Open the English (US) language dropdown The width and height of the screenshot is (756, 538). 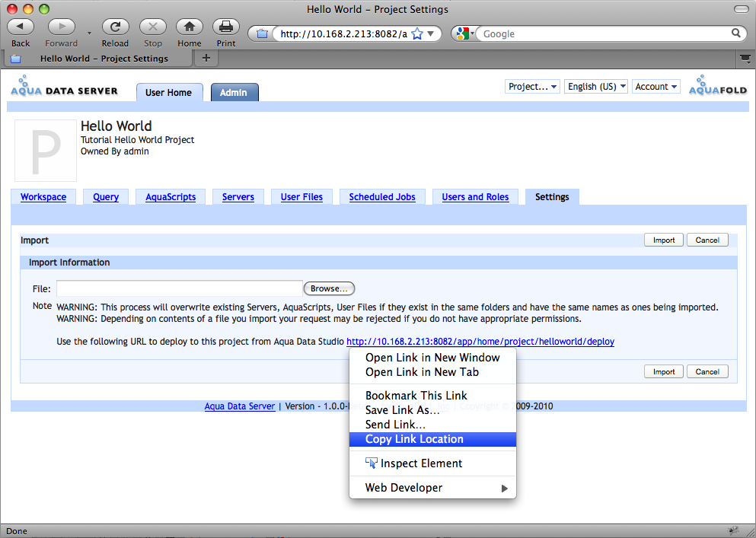click(596, 86)
